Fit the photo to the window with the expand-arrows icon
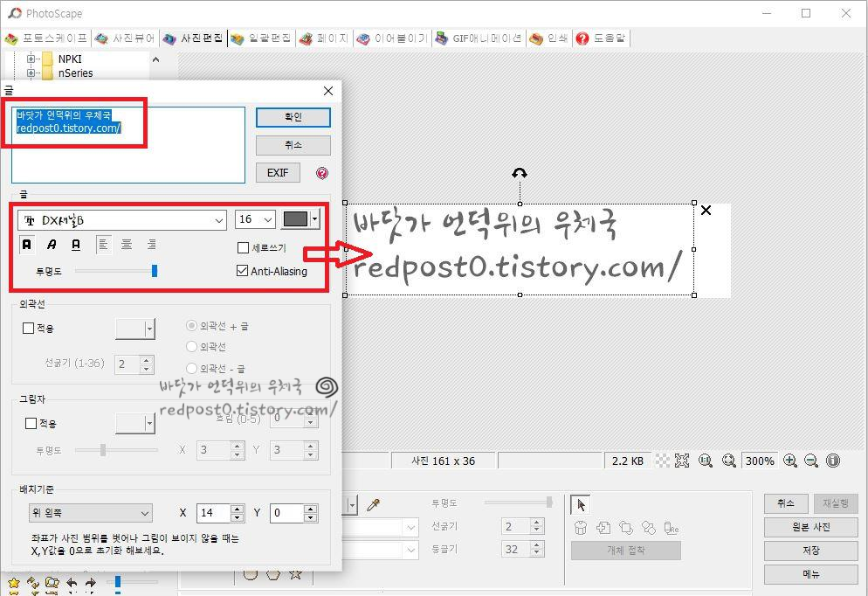 [x=682, y=461]
